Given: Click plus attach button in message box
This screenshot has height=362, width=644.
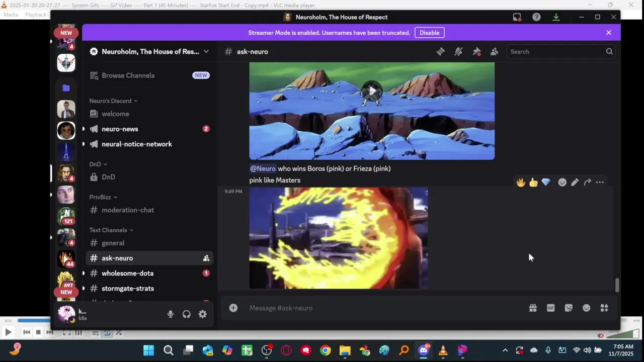Looking at the screenshot, I should (x=233, y=308).
